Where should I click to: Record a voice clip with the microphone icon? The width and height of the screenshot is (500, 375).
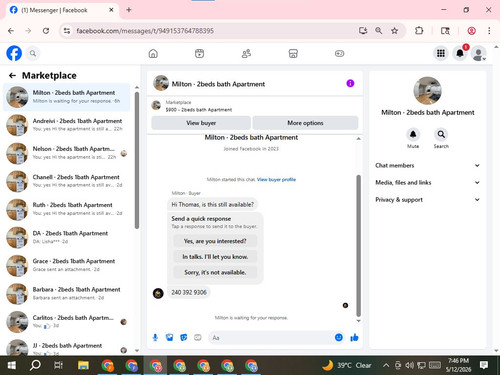pyautogui.click(x=155, y=338)
